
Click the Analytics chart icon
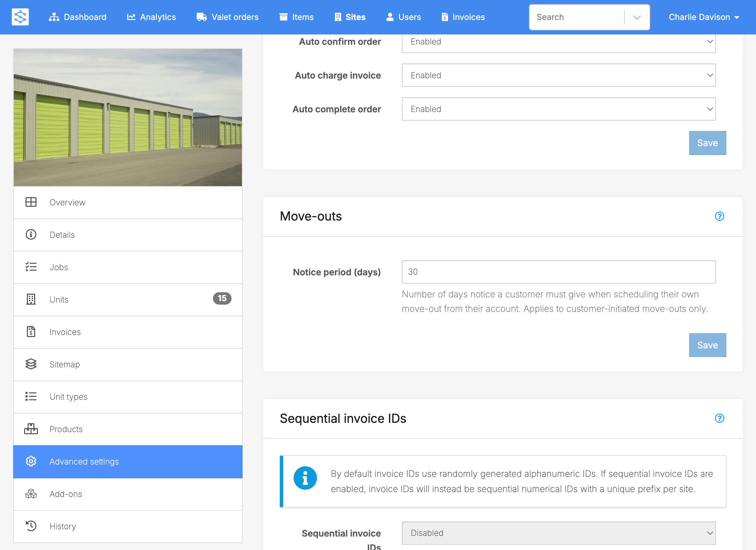[x=131, y=17]
